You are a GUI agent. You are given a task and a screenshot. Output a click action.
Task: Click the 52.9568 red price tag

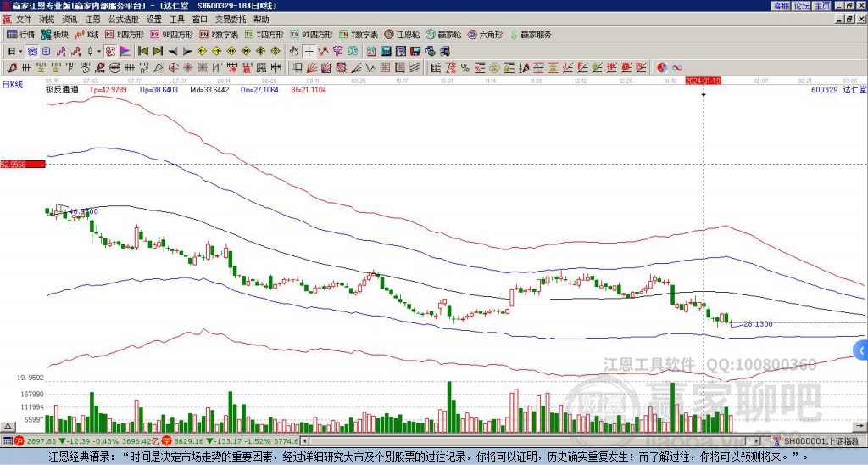pyautogui.click(x=23, y=164)
